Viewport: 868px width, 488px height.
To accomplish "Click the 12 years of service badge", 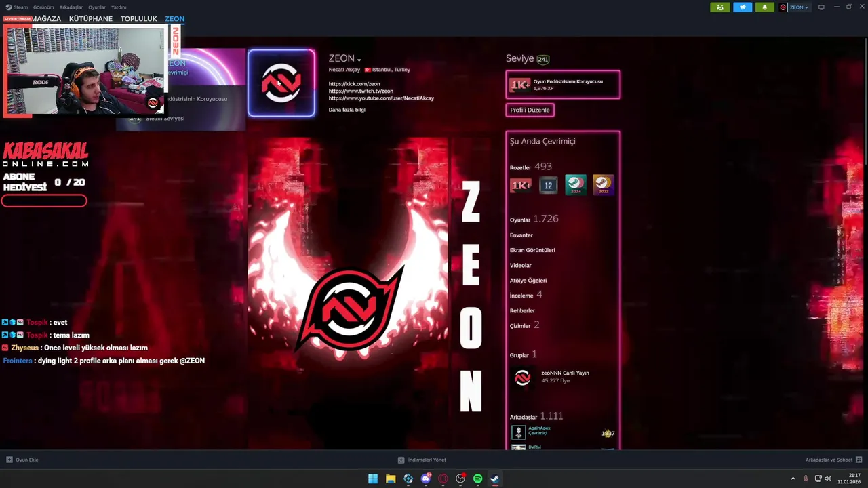I will (549, 185).
